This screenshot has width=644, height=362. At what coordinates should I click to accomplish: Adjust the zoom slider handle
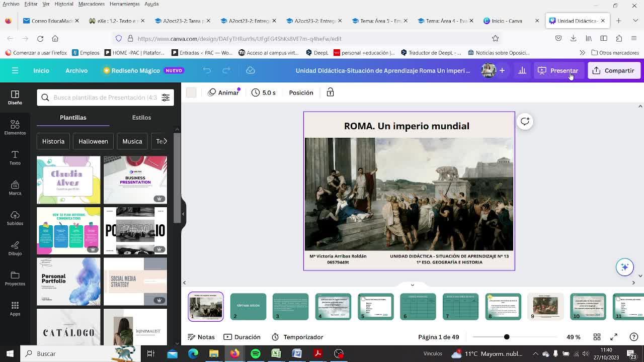coord(507,337)
